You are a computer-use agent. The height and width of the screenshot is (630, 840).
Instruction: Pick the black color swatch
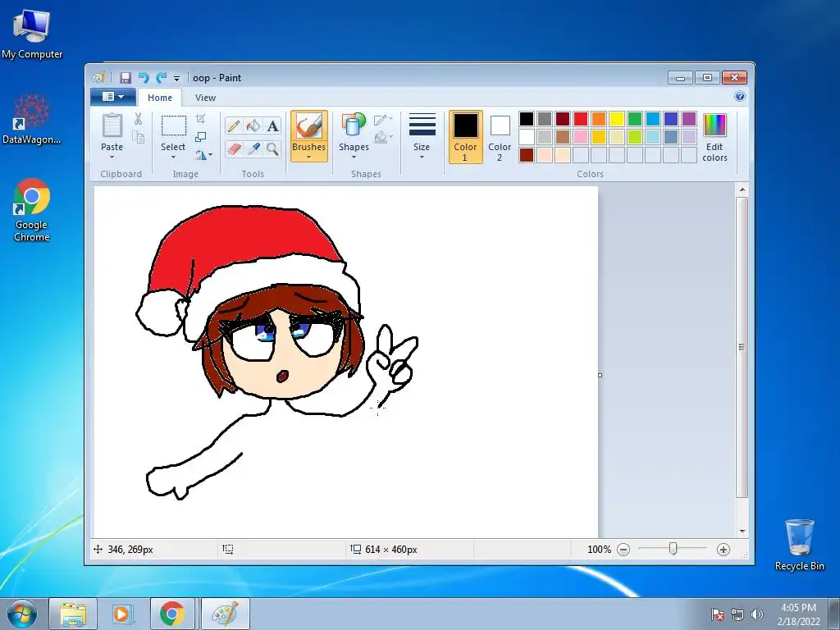[x=527, y=119]
